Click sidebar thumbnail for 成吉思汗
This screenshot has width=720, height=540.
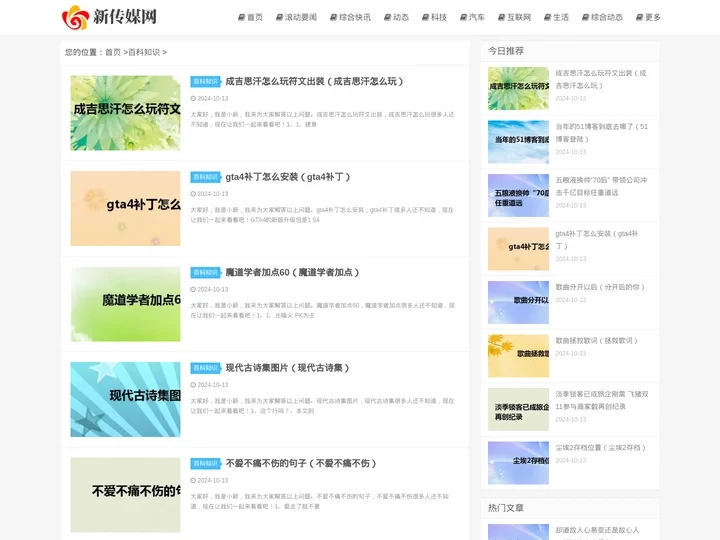pos(518,89)
